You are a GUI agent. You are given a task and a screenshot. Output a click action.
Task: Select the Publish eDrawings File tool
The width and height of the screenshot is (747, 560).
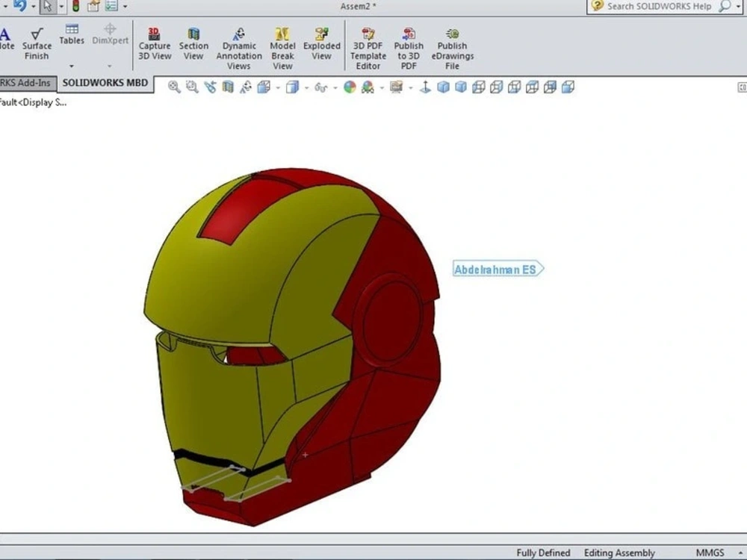coord(451,45)
